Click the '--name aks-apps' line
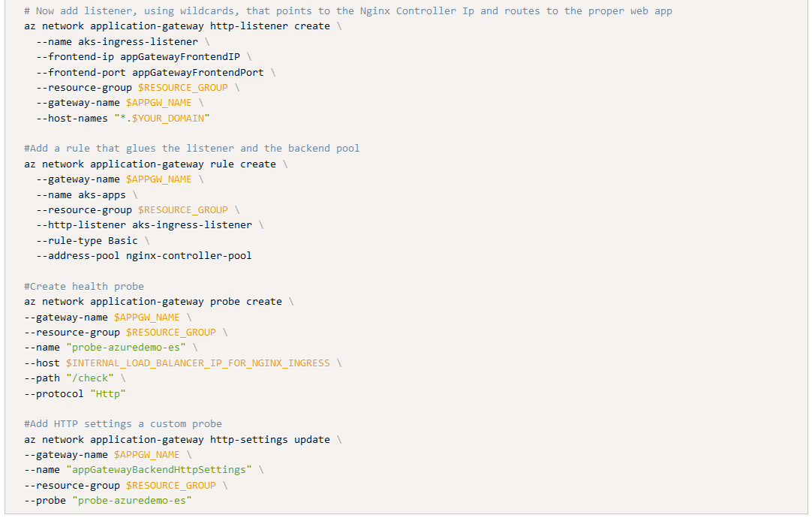This screenshot has height=521, width=812. [87, 194]
